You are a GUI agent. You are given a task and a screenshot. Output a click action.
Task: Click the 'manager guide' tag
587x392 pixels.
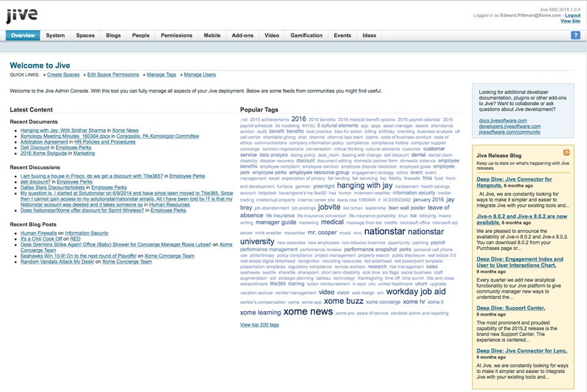(x=276, y=222)
